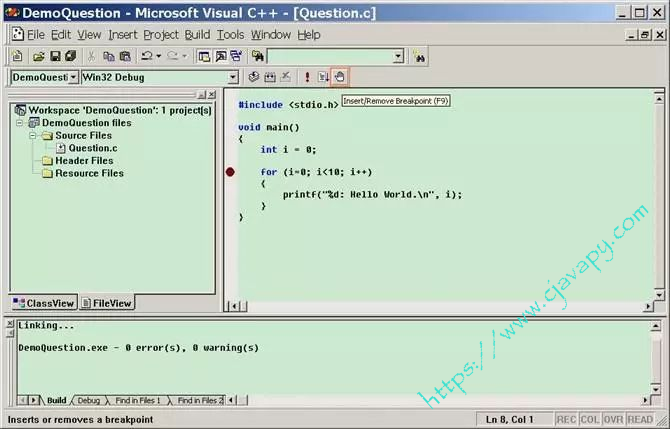The width and height of the screenshot is (670, 429).
Task: Click the Save All toolbar icon
Action: [71, 56]
